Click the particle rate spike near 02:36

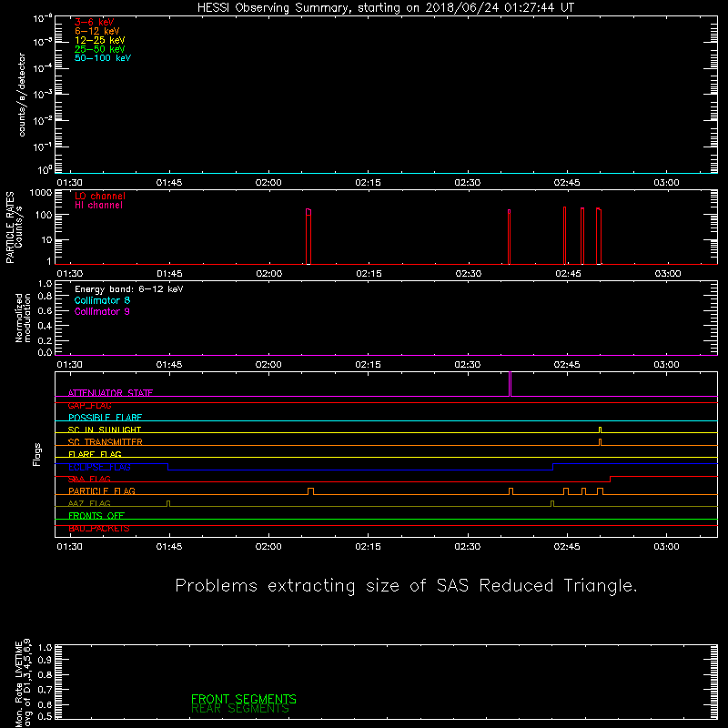pos(510,237)
